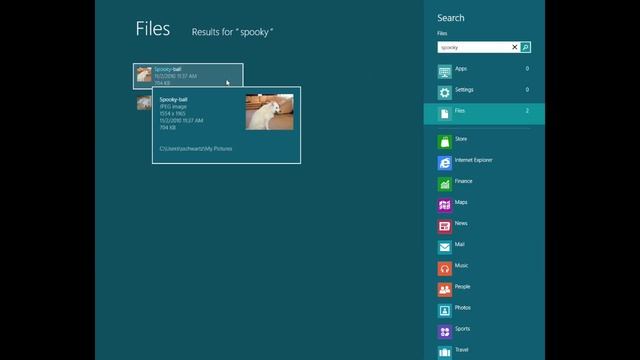This screenshot has width=640, height=360.
Task: Click the Files page heading
Action: tap(153, 29)
